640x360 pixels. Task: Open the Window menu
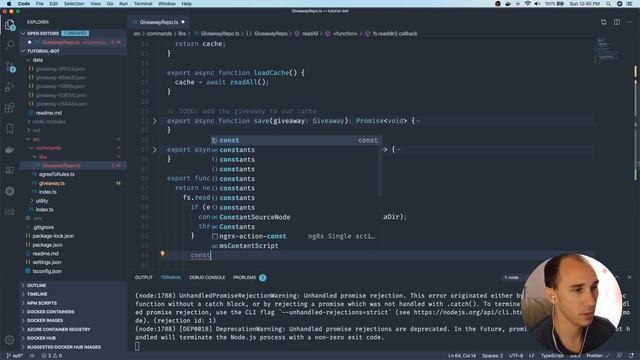tap(167, 4)
